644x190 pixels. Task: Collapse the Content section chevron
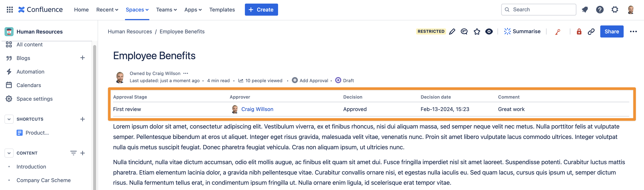click(x=9, y=153)
